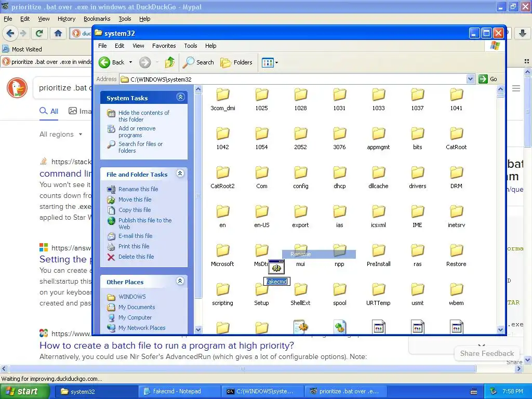Click the browser horizontal scrollbar thumb
532x399 pixels.
click(242, 368)
